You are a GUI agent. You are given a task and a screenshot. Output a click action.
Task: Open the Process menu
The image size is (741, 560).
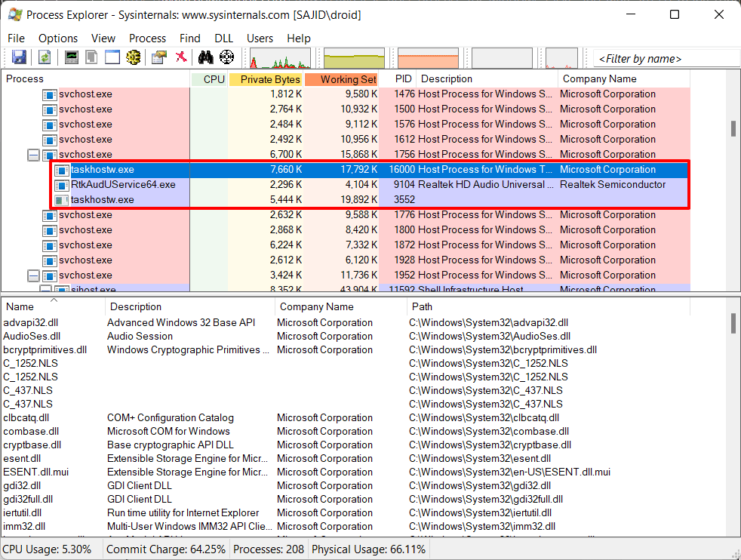coord(147,38)
